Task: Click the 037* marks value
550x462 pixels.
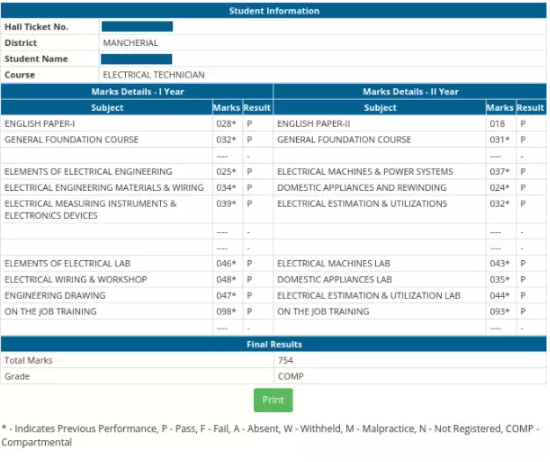Action: pos(499,172)
